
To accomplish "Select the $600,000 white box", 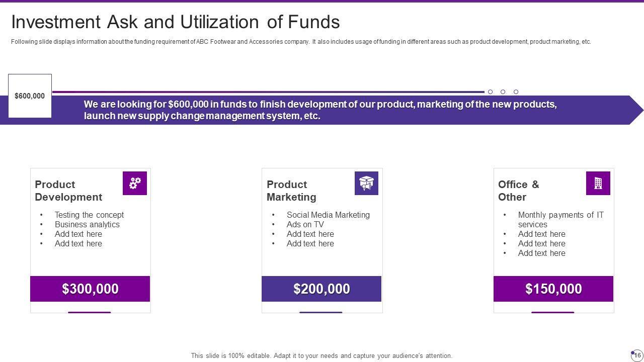I will coord(30,96).
